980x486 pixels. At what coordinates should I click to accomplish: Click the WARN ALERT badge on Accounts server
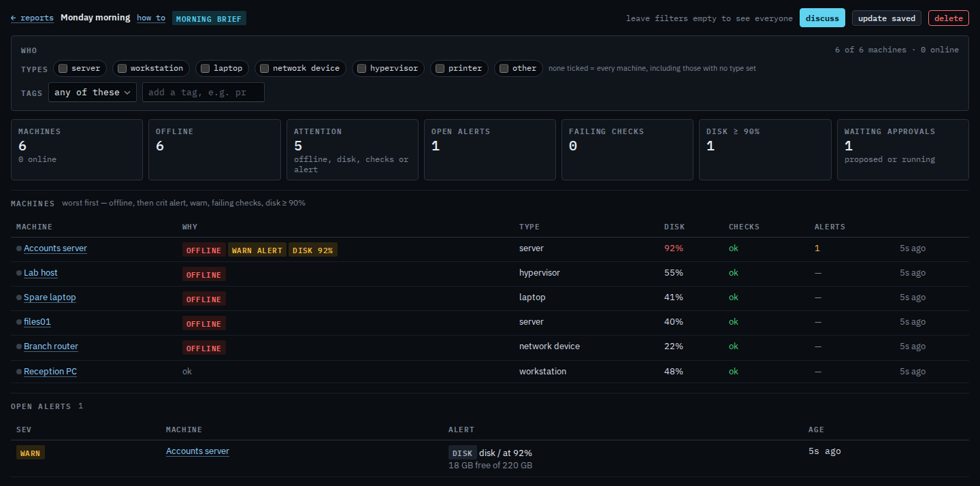[x=257, y=250]
